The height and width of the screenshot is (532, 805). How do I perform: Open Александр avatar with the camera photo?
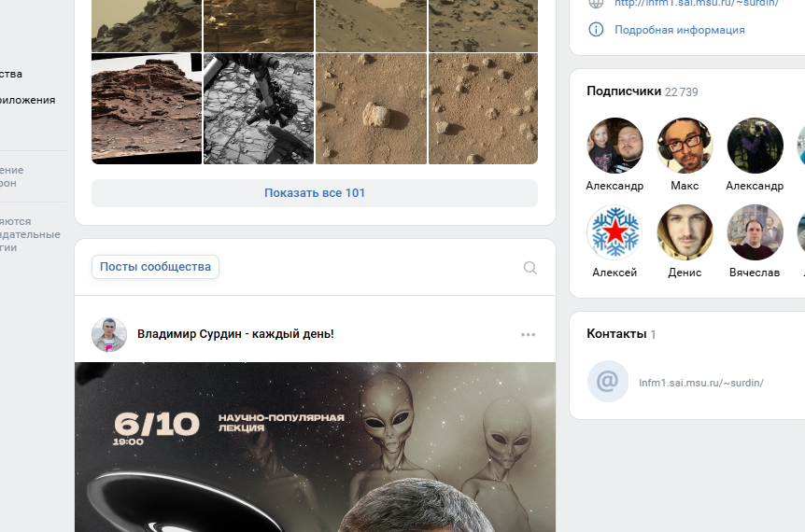click(x=756, y=146)
